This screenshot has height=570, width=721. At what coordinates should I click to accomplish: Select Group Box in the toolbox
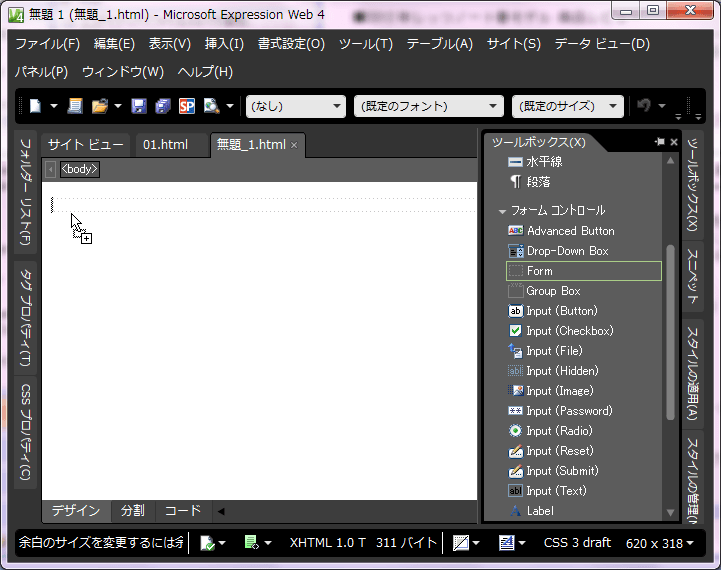click(x=584, y=291)
